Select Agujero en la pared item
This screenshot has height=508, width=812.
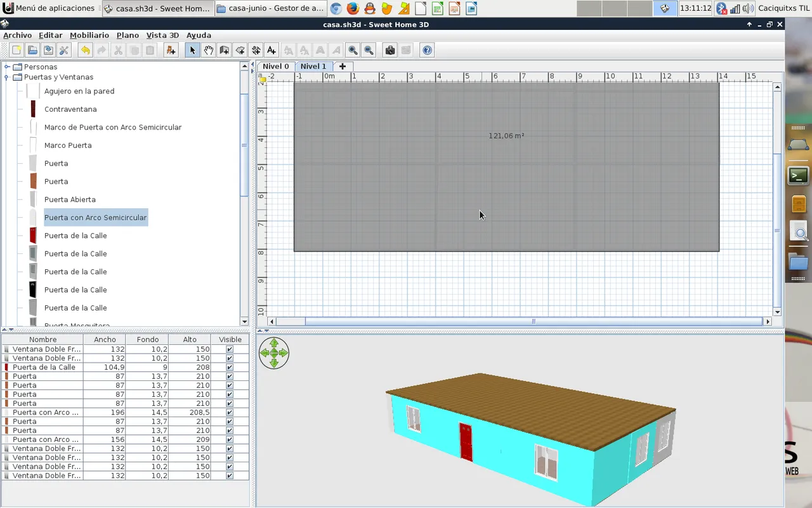click(79, 91)
